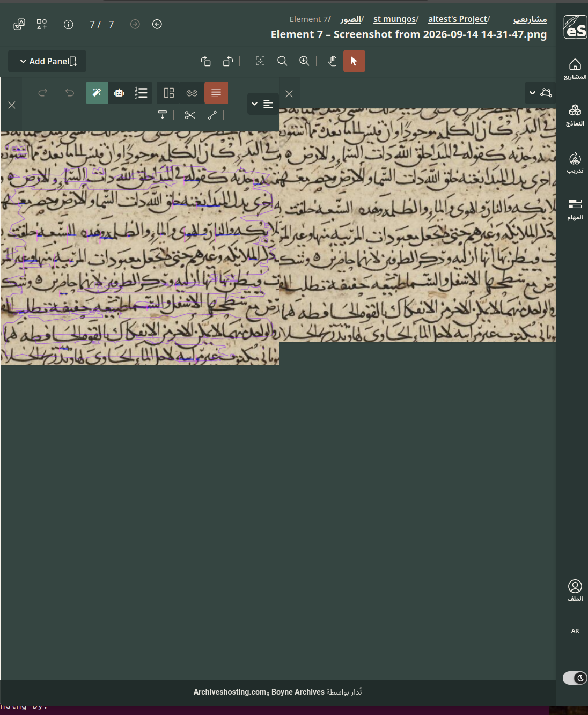The width and height of the screenshot is (588, 715).
Task: Open the element type shapes icon
Action: [42, 24]
